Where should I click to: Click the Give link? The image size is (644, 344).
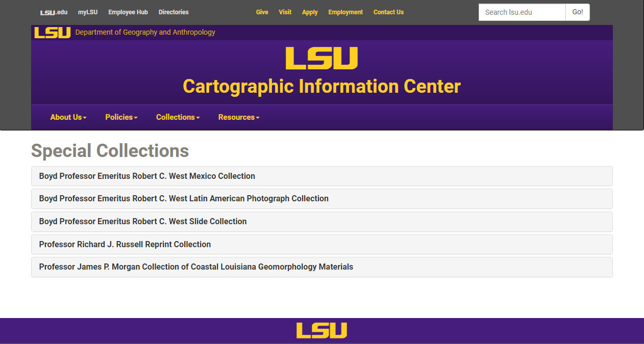pos(262,12)
